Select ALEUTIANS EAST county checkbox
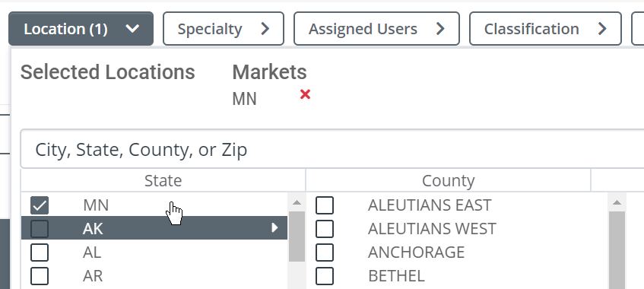 click(325, 205)
